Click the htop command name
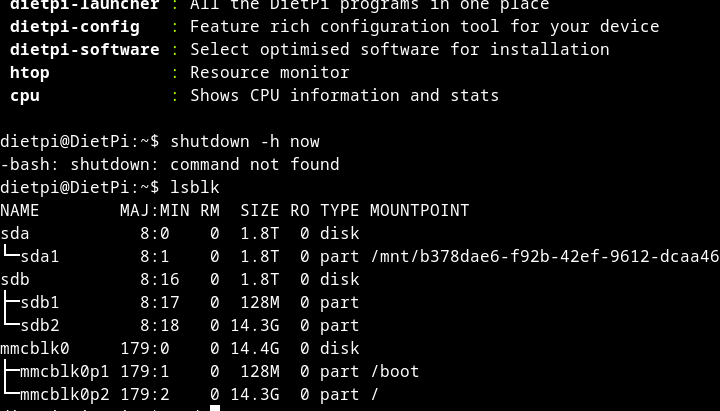 30,72
